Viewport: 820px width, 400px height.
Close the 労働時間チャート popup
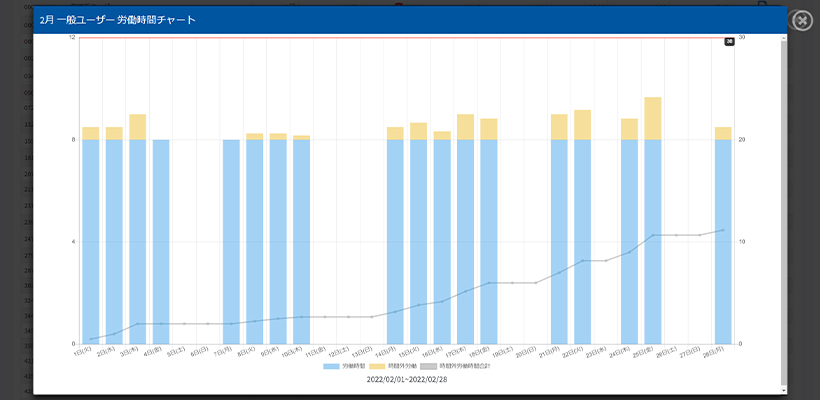[800, 20]
